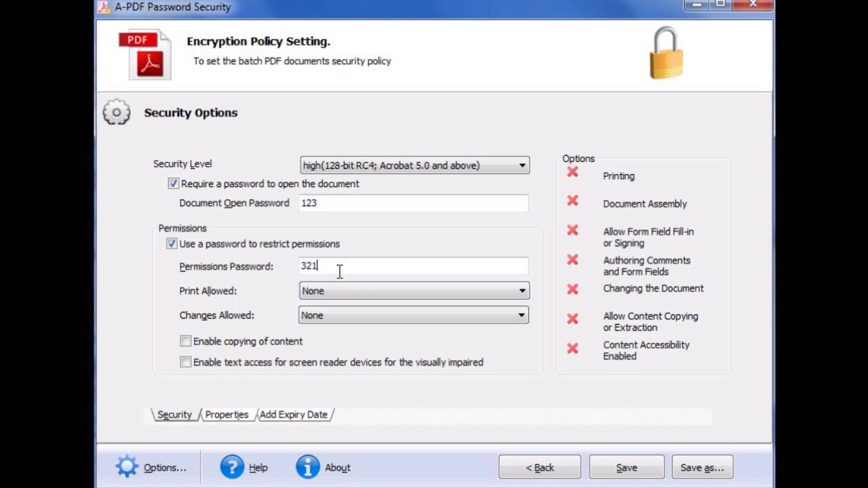The image size is (868, 488).
Task: Click the Permissions Password label
Action: pyautogui.click(x=226, y=266)
